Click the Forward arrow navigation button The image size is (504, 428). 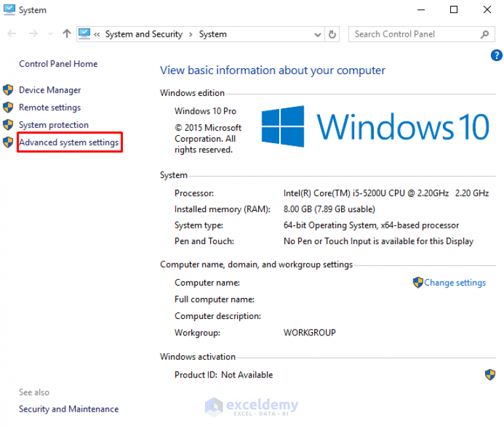pos(33,33)
